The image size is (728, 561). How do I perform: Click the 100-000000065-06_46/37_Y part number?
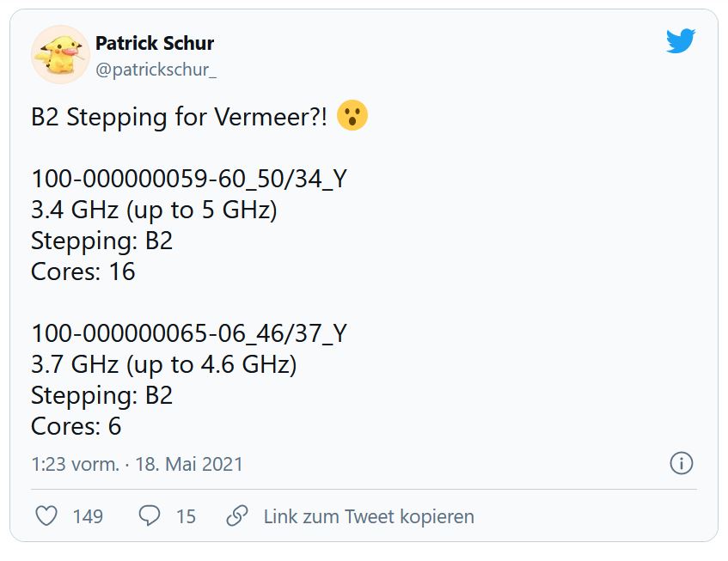pos(189,333)
